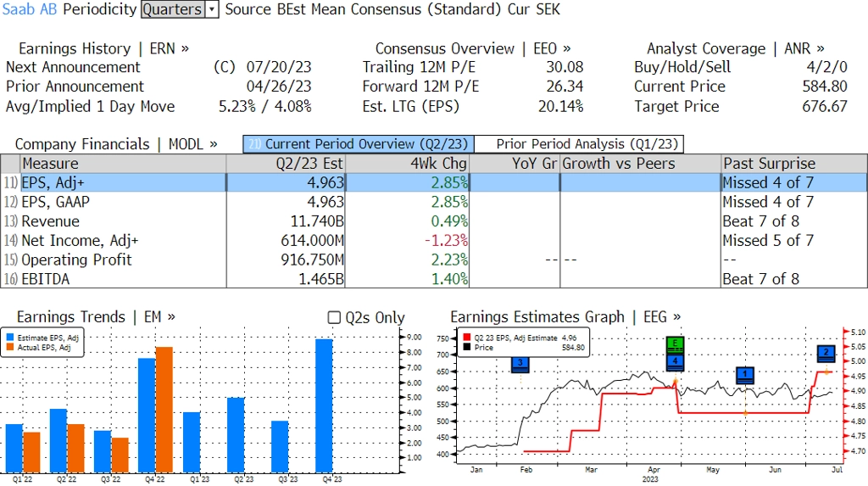This screenshot has width=868, height=486.
Task: Click the Q4'23 estimate bar
Action: click(x=325, y=405)
